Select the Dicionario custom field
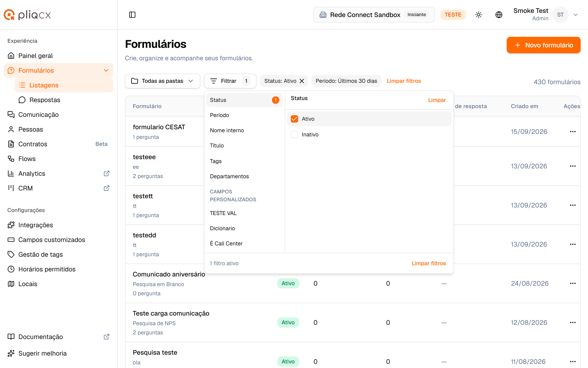Viewport: 588px width, 368px height. [244, 228]
